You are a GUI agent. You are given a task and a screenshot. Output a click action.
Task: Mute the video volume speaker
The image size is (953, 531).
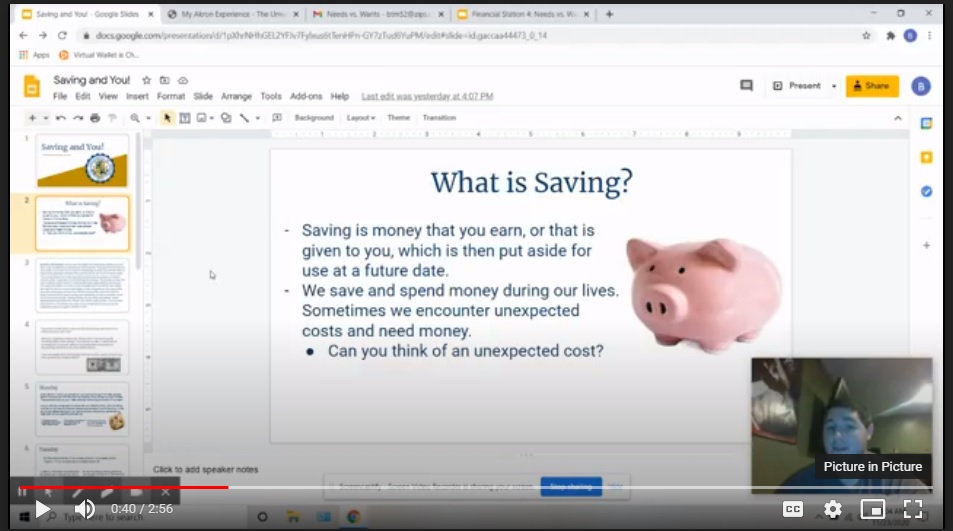point(85,509)
